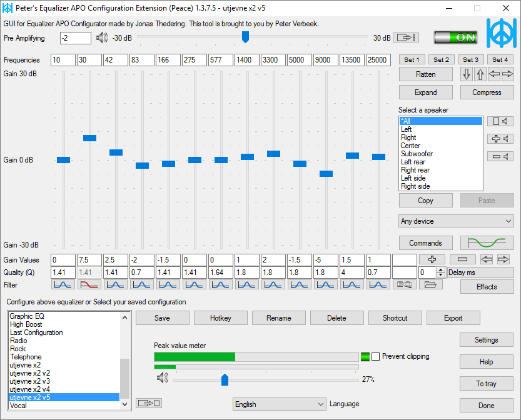Screen dimensions: 521x420
Task: Toggle the green ON power switch
Action: pyautogui.click(x=456, y=37)
